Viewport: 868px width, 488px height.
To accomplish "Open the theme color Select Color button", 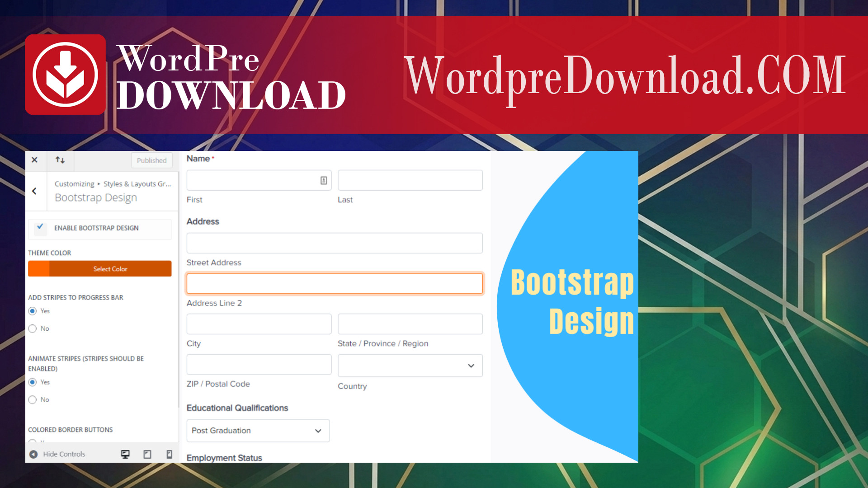I will pyautogui.click(x=110, y=269).
